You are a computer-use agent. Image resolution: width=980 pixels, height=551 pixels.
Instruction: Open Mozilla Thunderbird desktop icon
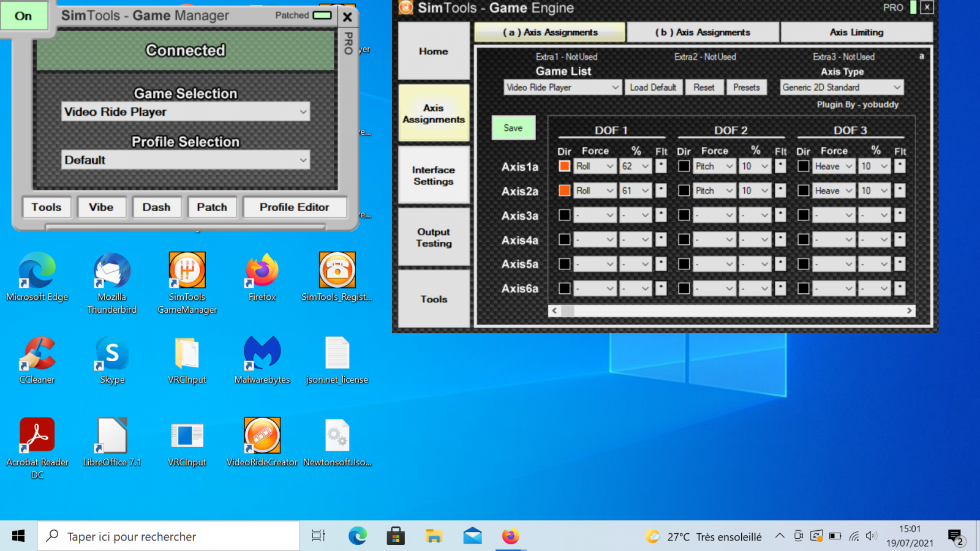(x=112, y=271)
